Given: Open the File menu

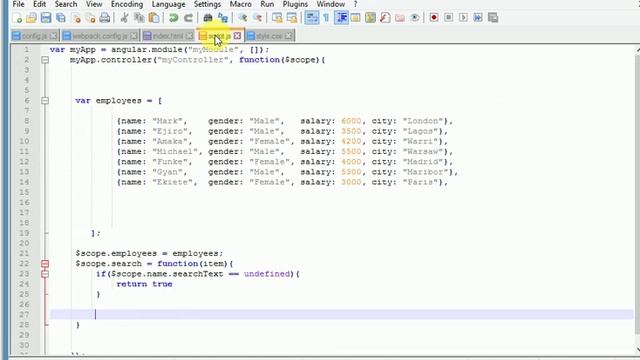Looking at the screenshot, I should 18,4.
